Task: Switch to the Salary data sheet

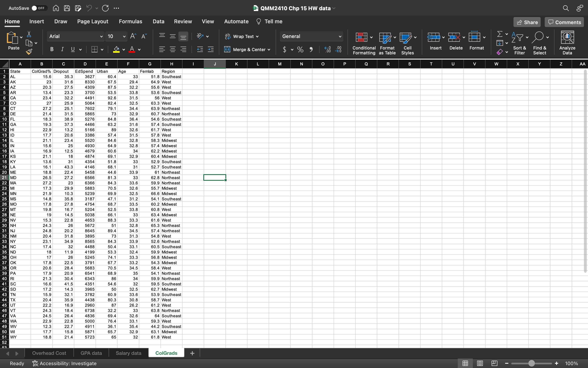Action: click(x=129, y=353)
